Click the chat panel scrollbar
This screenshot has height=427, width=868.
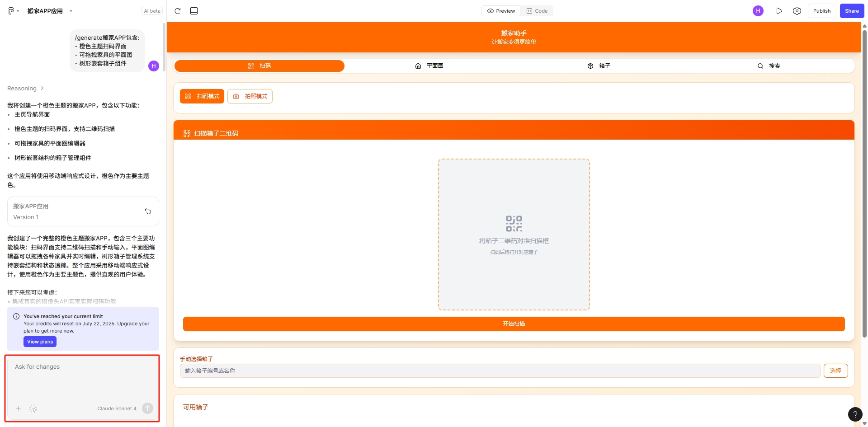pyautogui.click(x=164, y=47)
